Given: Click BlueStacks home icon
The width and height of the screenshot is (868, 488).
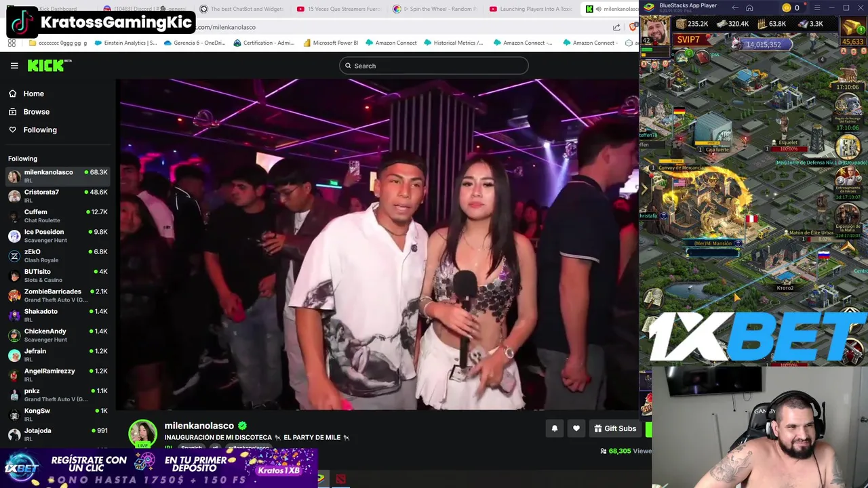Looking at the screenshot, I should coord(749,7).
